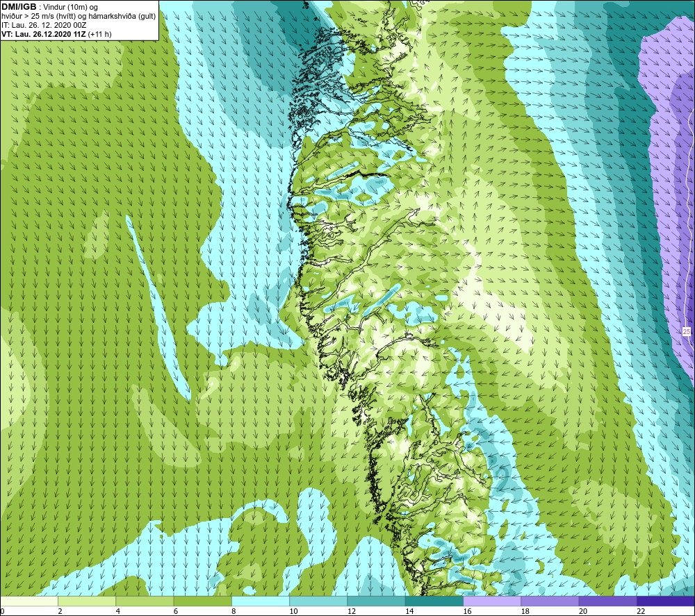Click the 25 gust contour label
695x616 pixels.
pyautogui.click(x=687, y=332)
